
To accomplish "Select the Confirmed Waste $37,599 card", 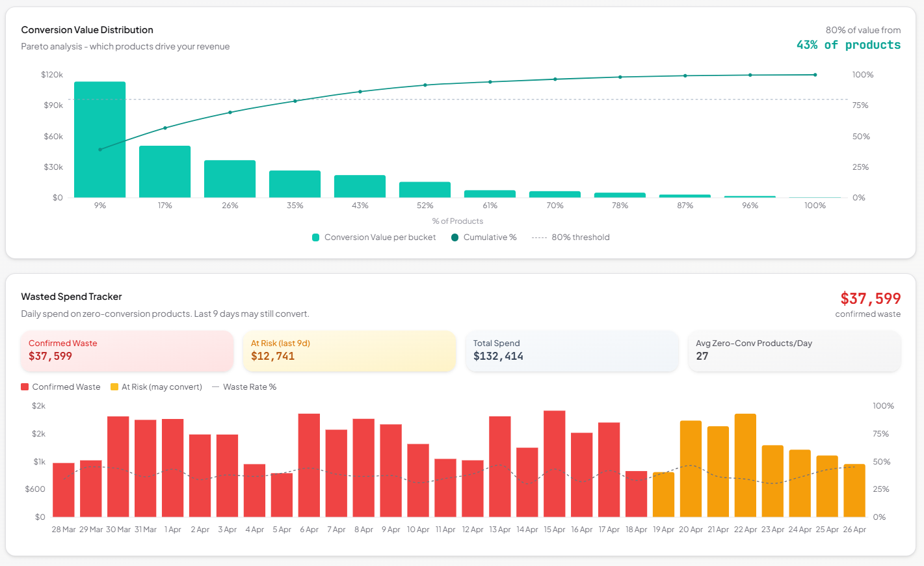I will click(127, 350).
